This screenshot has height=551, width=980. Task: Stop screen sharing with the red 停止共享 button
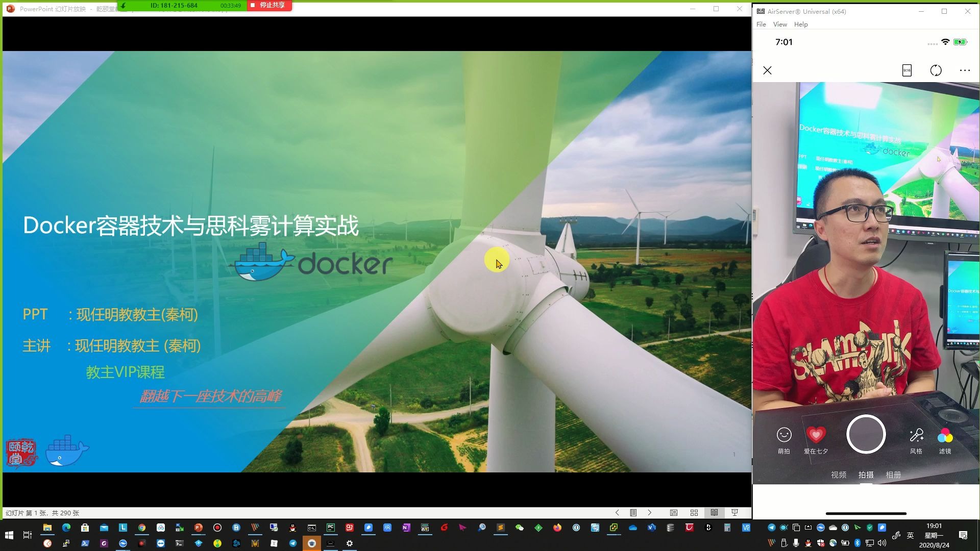click(x=269, y=5)
